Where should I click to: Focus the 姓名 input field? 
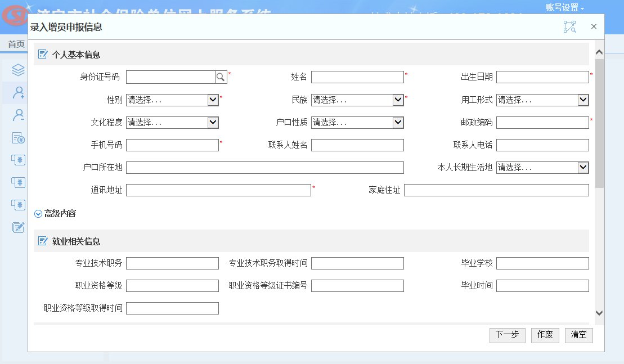click(357, 77)
